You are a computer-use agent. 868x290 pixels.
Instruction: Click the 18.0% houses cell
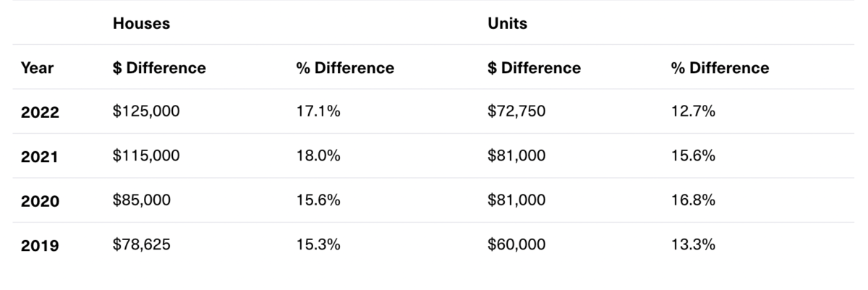(x=318, y=156)
